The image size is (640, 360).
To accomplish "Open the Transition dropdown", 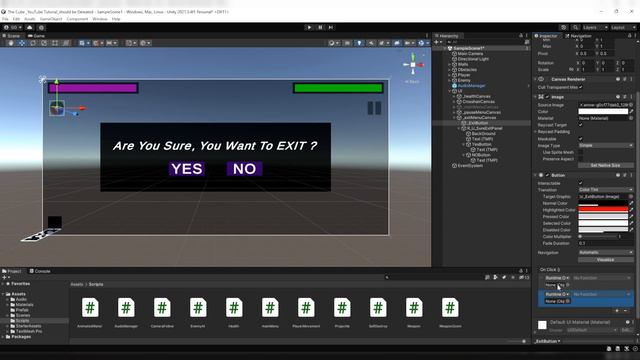I will point(606,190).
